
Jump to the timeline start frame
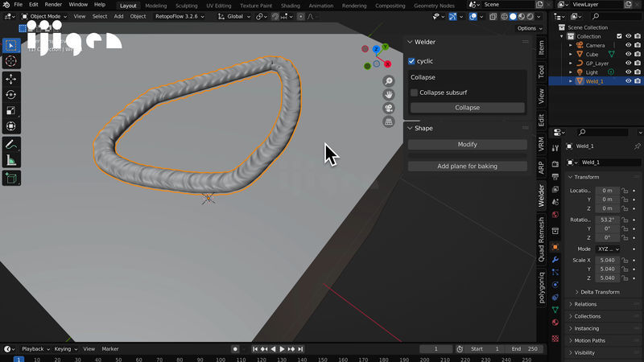click(255, 349)
